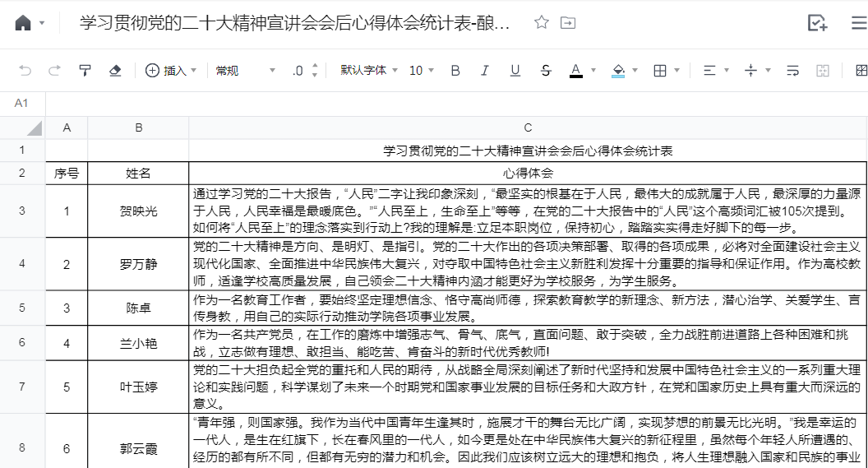Toggle underline formatting
This screenshot has width=868, height=468.
515,71
